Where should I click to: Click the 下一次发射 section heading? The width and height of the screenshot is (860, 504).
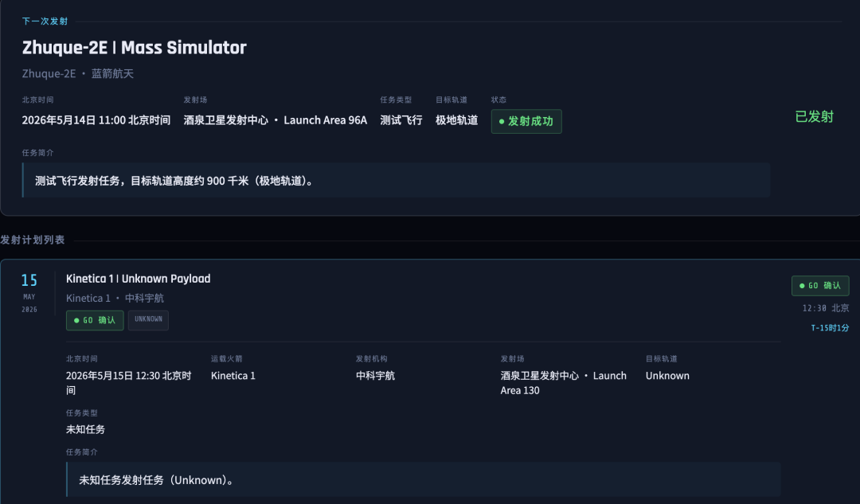click(45, 21)
